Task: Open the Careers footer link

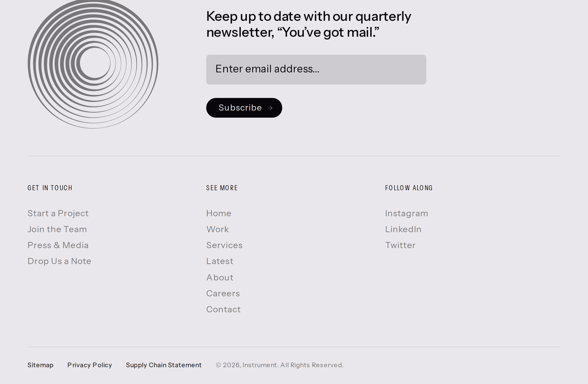Action: (223, 293)
